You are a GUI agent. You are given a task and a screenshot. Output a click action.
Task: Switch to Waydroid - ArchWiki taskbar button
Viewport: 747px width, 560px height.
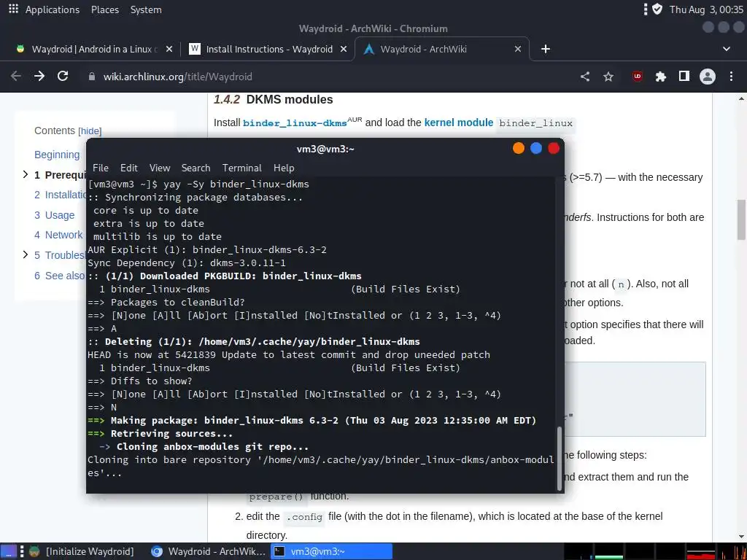tap(208, 551)
